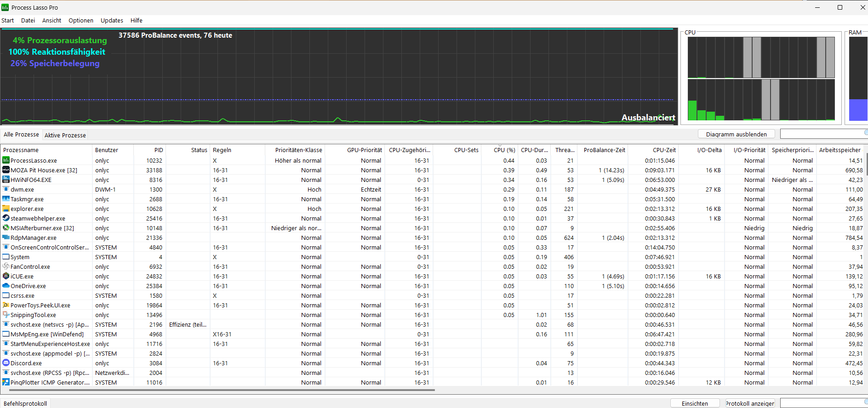Click the MsMpEng.exe WinDefend icon
This screenshot has width=868, height=408.
[6, 334]
